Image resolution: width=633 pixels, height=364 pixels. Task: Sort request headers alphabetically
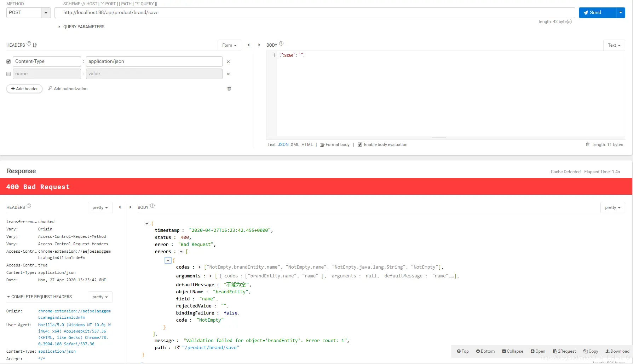(35, 45)
